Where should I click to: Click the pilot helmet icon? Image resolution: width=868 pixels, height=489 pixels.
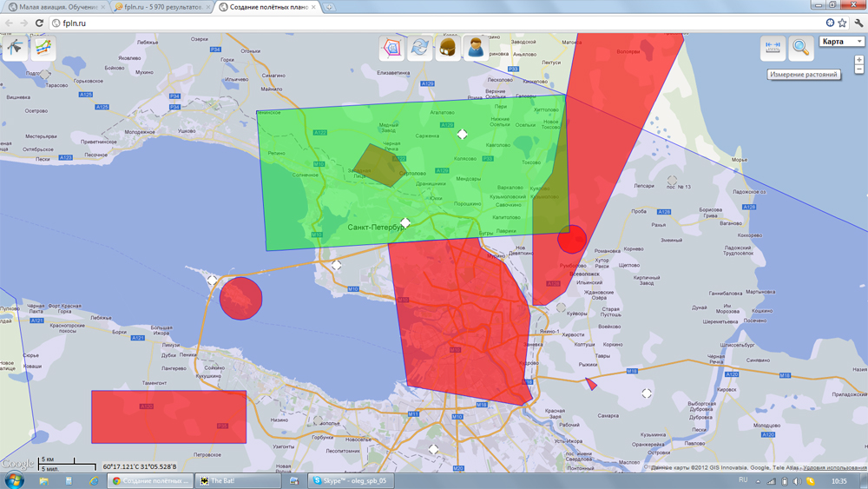coord(448,49)
